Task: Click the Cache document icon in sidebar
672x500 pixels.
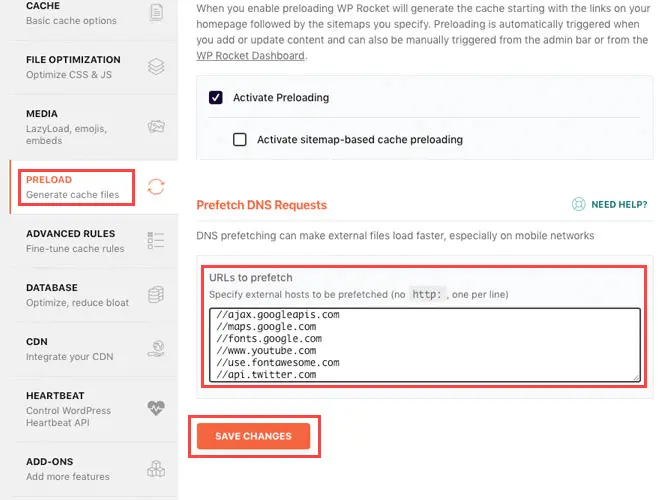Action: coord(156,13)
